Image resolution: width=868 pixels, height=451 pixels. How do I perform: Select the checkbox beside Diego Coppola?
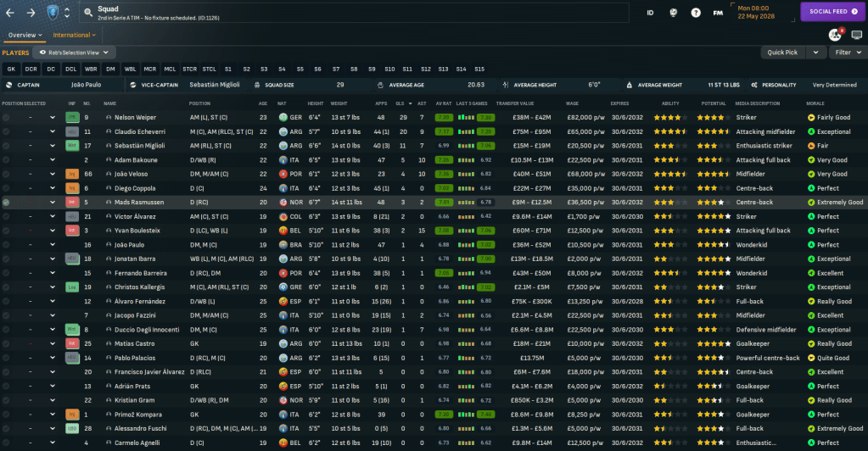click(7, 188)
